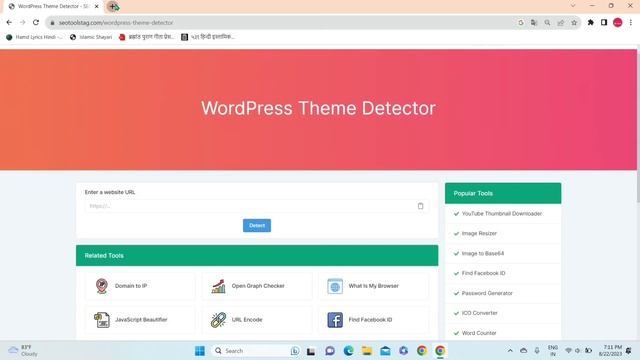Open the Extensions puzzle icon
The image size is (640, 360).
pos(591,23)
